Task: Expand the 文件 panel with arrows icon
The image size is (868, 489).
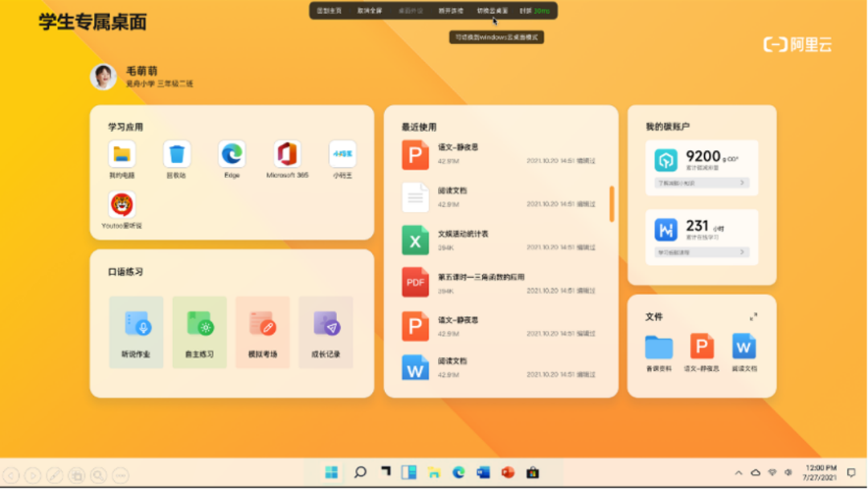Action: (753, 317)
